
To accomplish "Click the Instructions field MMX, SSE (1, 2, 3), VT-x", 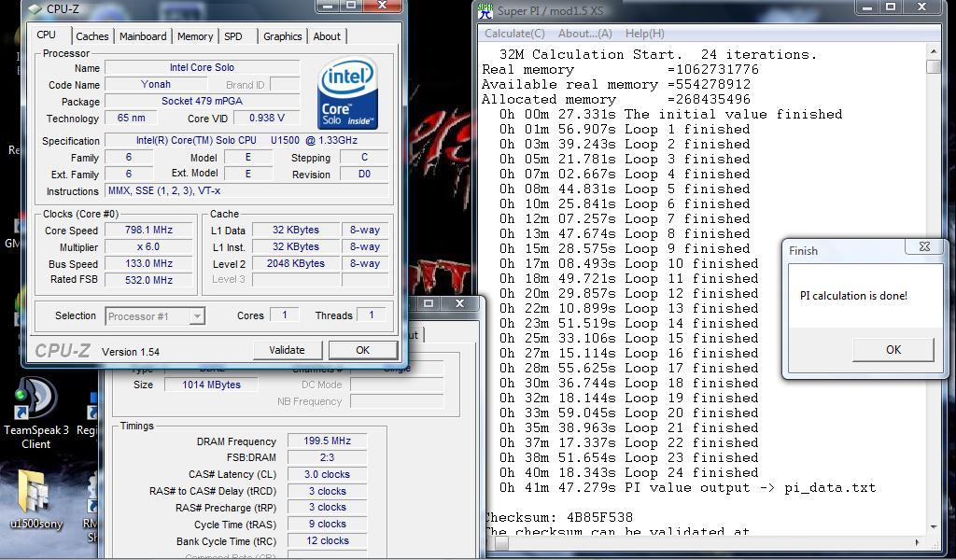I will [246, 190].
